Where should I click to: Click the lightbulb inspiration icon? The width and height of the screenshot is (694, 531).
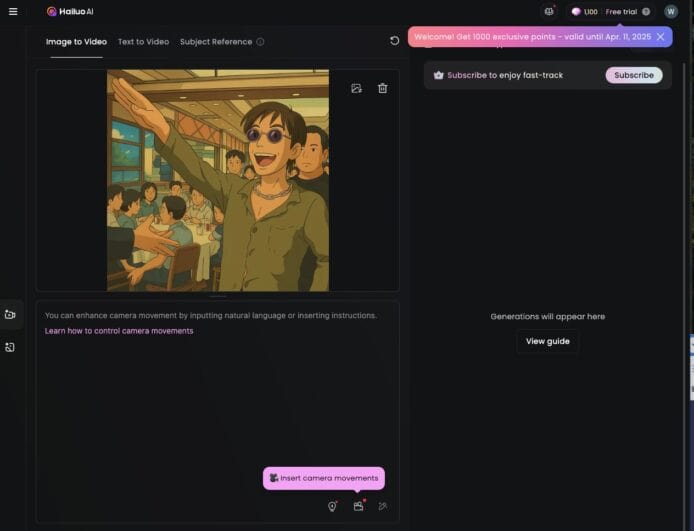pos(332,506)
